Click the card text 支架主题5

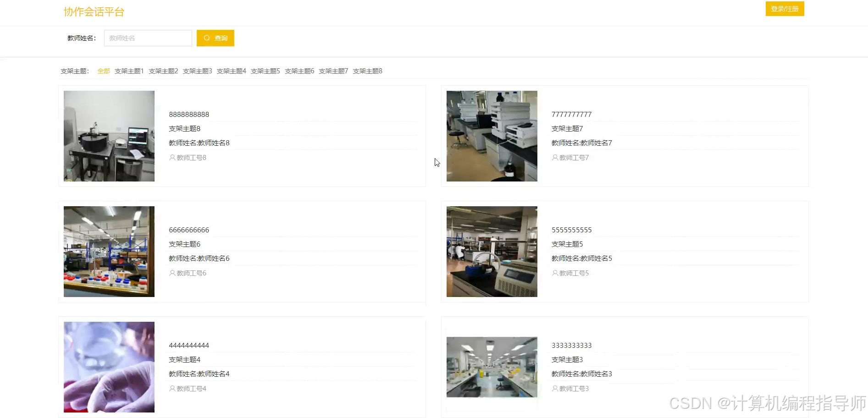[x=567, y=244]
